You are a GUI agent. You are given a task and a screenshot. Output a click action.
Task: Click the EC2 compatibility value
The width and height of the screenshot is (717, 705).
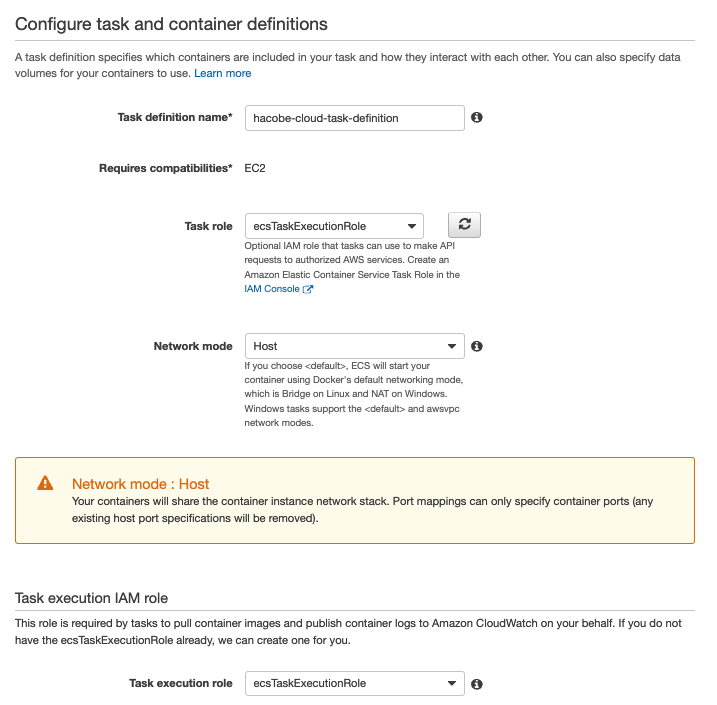256,168
